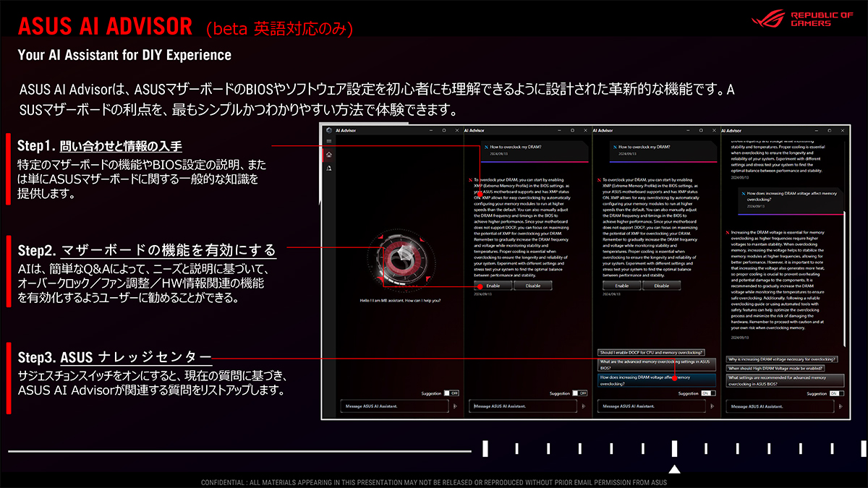The image size is (868, 488).
Task: Turn off Suggestion switch under the DOCP suggestion list
Action: tap(709, 393)
